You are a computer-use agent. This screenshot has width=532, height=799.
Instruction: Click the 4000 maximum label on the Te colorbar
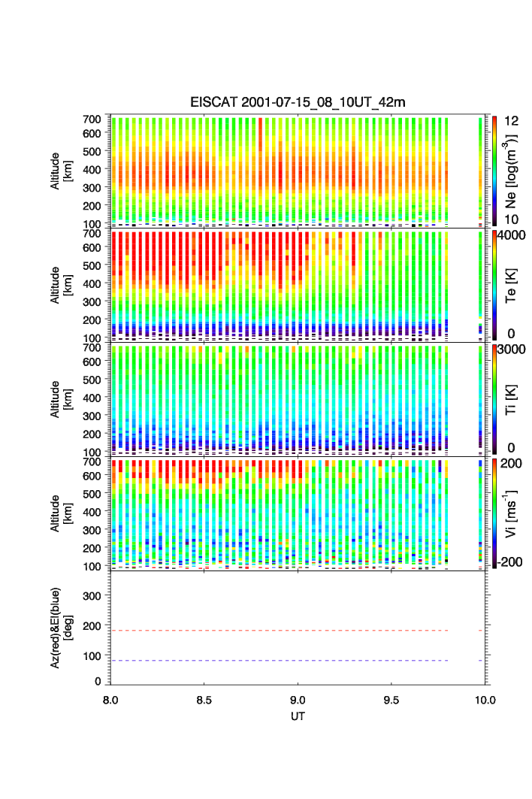click(x=513, y=235)
